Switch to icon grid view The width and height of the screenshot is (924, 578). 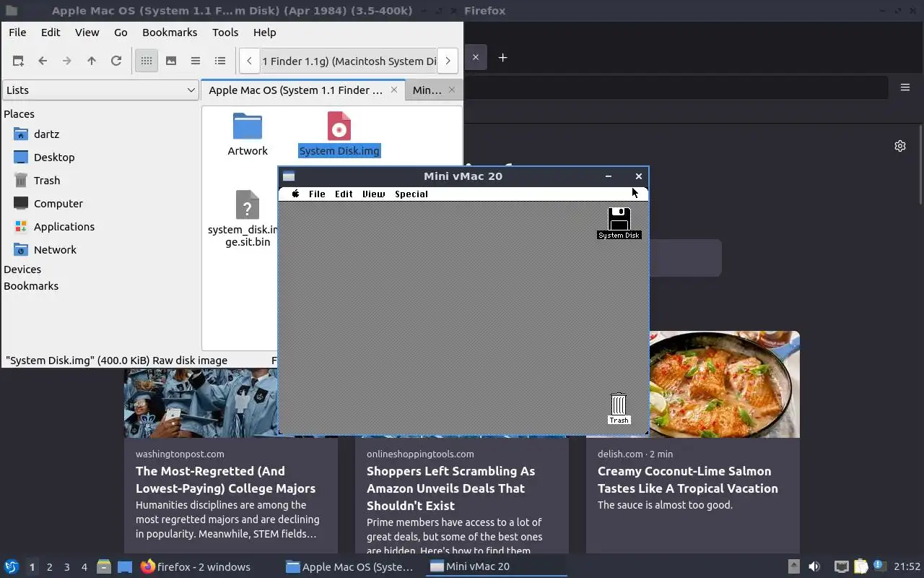point(147,61)
